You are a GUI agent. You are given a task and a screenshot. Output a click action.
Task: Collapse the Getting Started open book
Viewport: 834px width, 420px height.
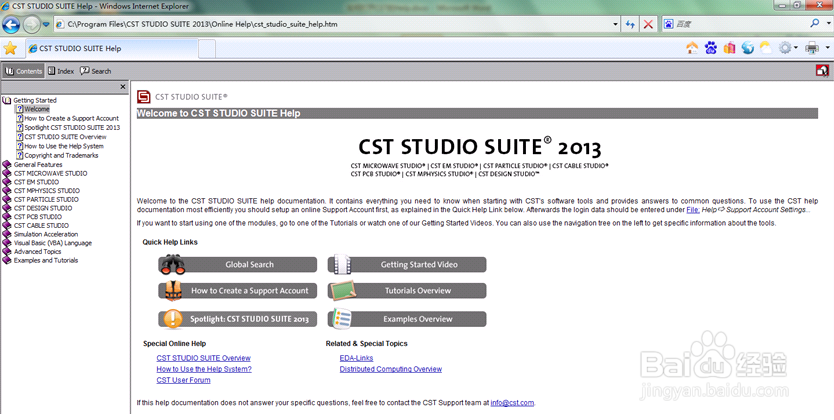click(x=6, y=100)
